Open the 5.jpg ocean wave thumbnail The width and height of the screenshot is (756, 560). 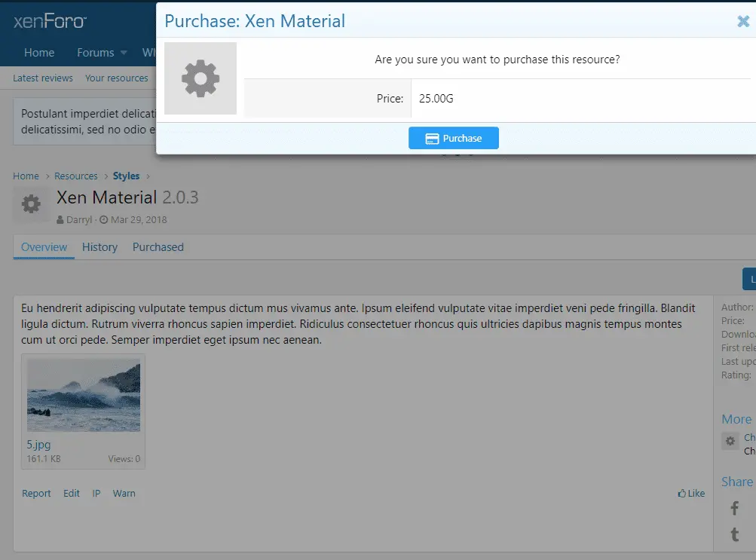click(x=84, y=395)
